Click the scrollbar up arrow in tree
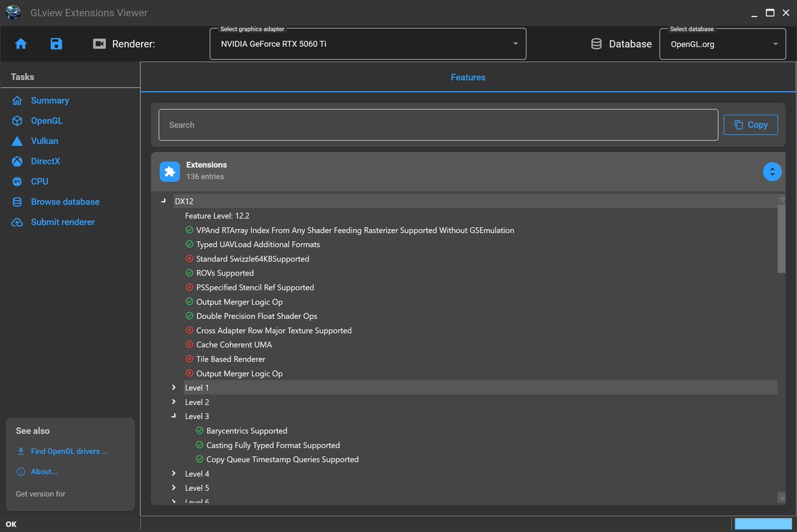Viewport: 797px width, 532px height. click(x=782, y=200)
